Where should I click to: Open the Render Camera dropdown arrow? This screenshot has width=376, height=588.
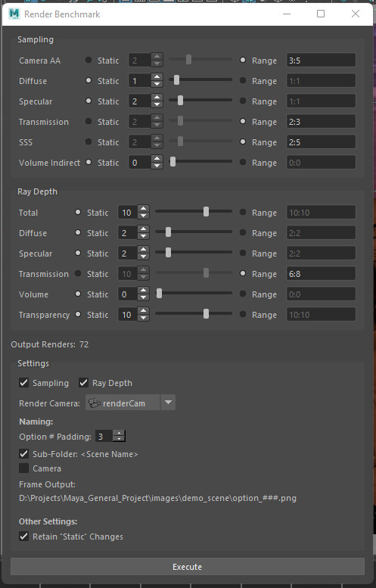coord(168,403)
